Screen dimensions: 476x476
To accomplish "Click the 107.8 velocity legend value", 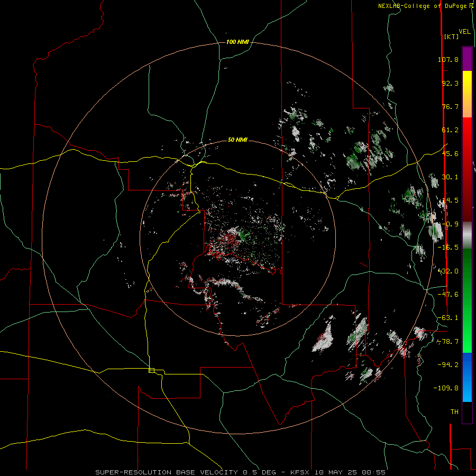I will (448, 59).
